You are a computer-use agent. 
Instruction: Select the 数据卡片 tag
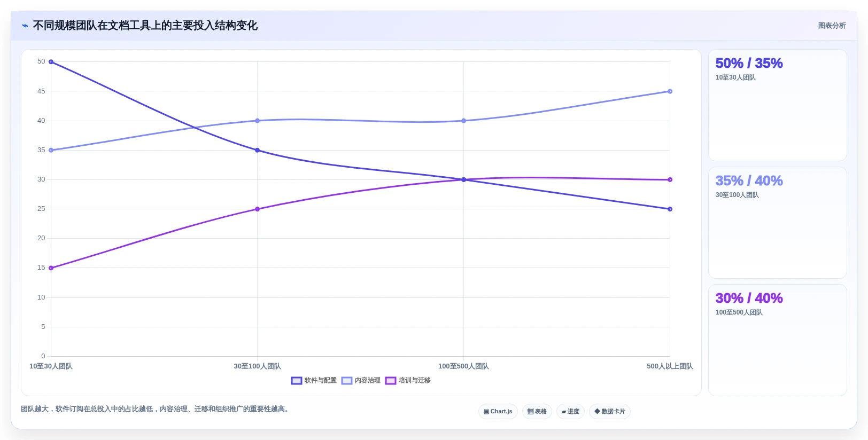click(610, 412)
